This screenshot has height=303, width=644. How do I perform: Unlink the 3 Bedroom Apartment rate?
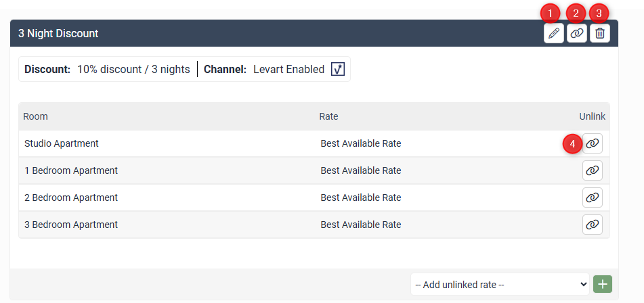pos(592,225)
